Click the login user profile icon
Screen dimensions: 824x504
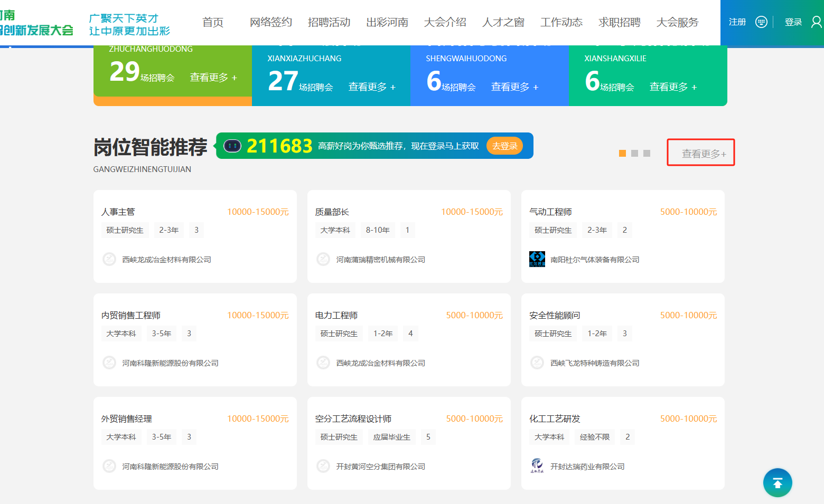tap(817, 22)
